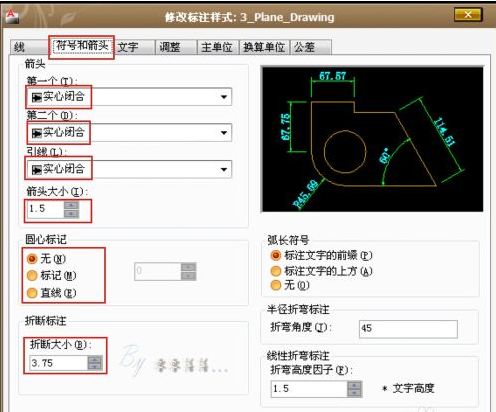Click the arrowhead icon in 第二个 combo box

tap(36, 133)
